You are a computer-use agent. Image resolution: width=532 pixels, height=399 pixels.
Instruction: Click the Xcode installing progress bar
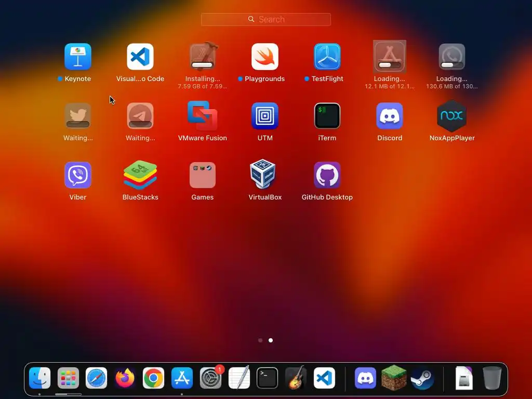click(x=202, y=65)
